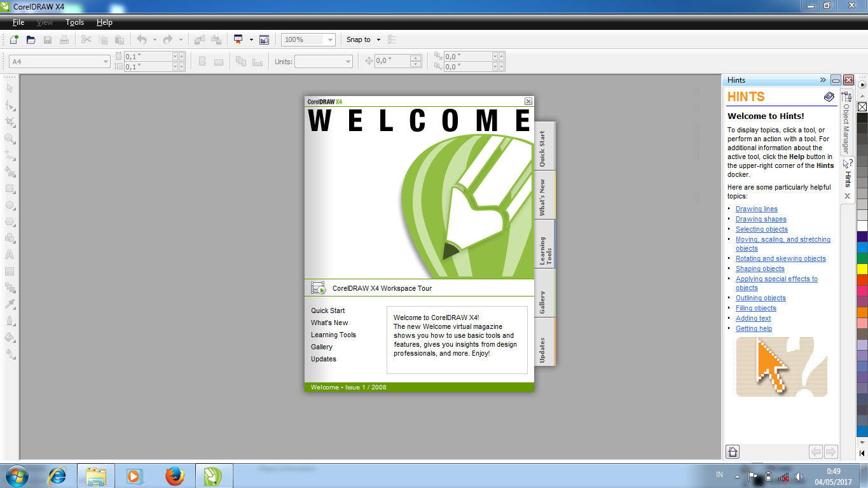Screen dimensions: 868x488
Task: Select the Outline pen tool
Action: tap(10, 320)
